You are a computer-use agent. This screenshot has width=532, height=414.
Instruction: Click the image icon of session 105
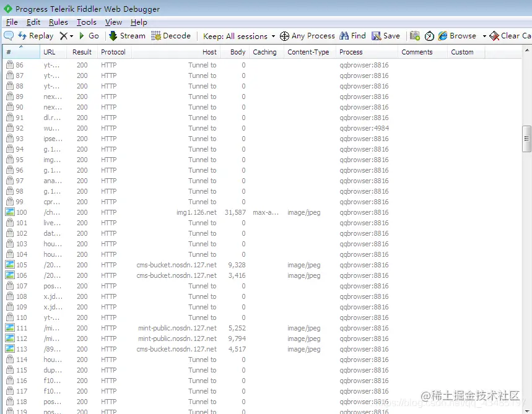[10, 264]
